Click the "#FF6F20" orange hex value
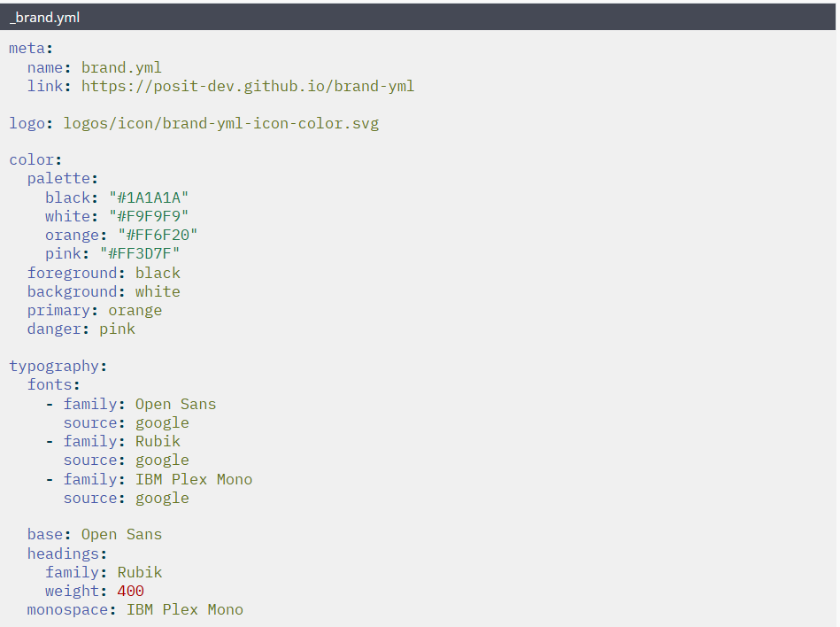This screenshot has width=840, height=627. pyautogui.click(x=158, y=235)
